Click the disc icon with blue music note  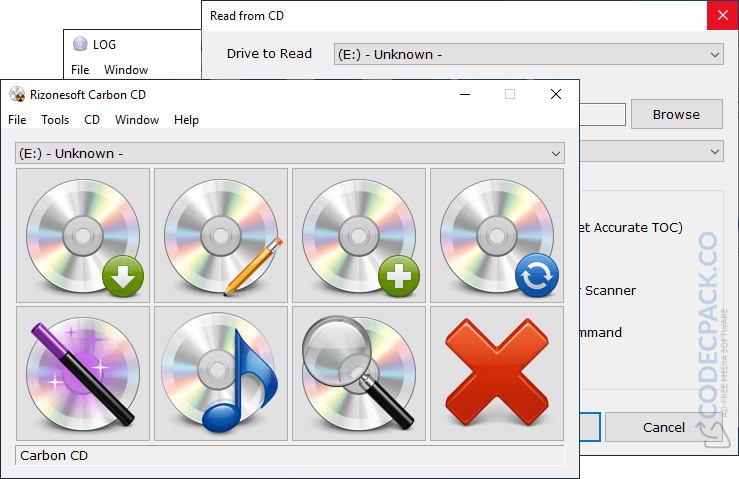tap(221, 373)
